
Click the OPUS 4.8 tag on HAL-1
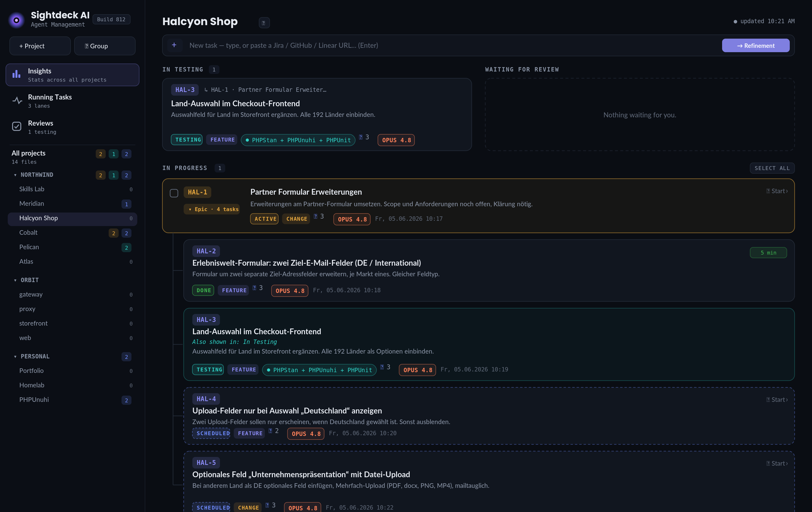pos(352,220)
